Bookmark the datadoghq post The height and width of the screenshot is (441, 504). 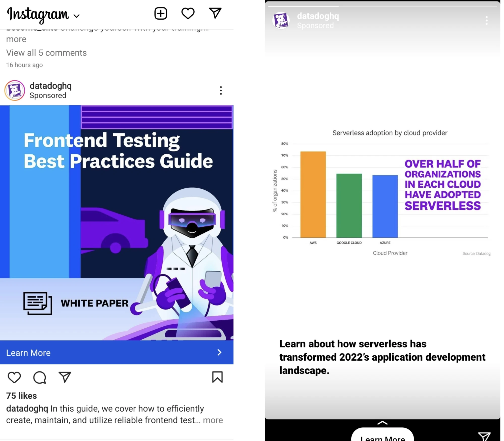pyautogui.click(x=217, y=377)
